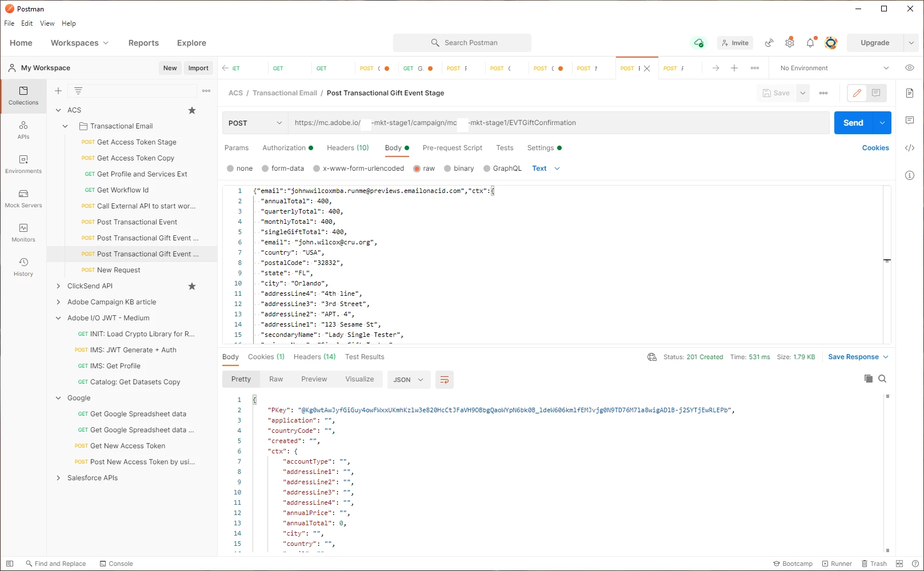Switch to the Visualize response tab
This screenshot has width=924, height=571.
(x=359, y=379)
